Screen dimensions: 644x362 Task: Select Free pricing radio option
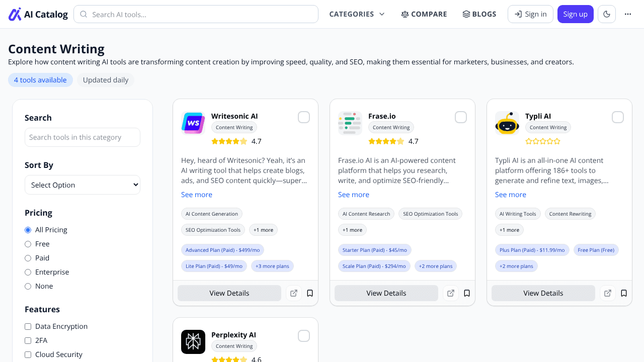click(28, 244)
